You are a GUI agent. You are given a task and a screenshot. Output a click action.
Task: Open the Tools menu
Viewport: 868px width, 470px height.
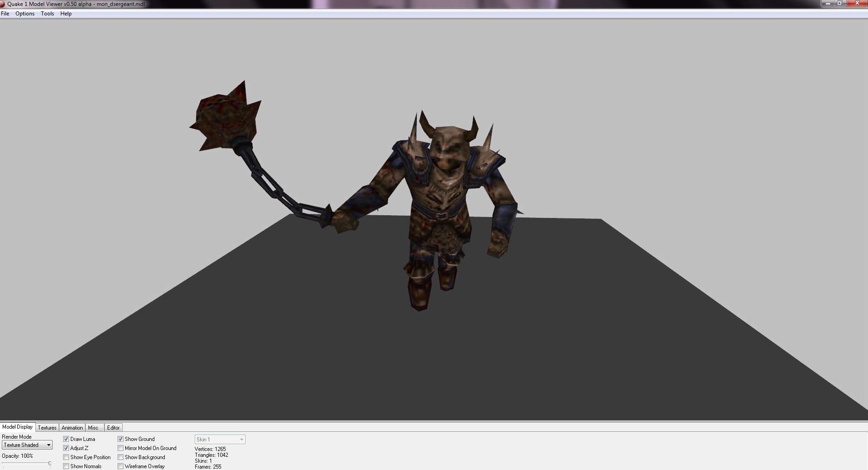pos(47,14)
